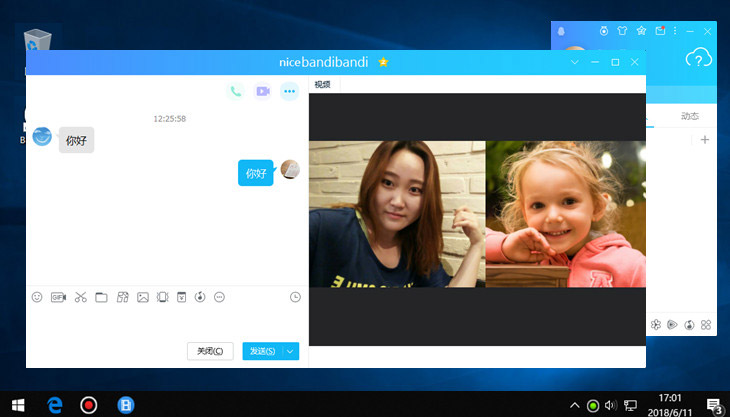
Task: Send a file using the folder icon
Action: tap(101, 297)
